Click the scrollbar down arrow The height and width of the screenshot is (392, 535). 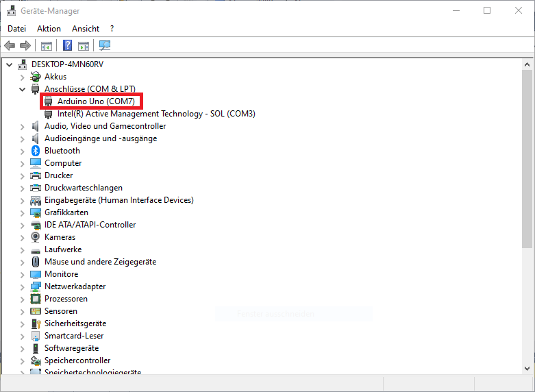click(x=527, y=369)
